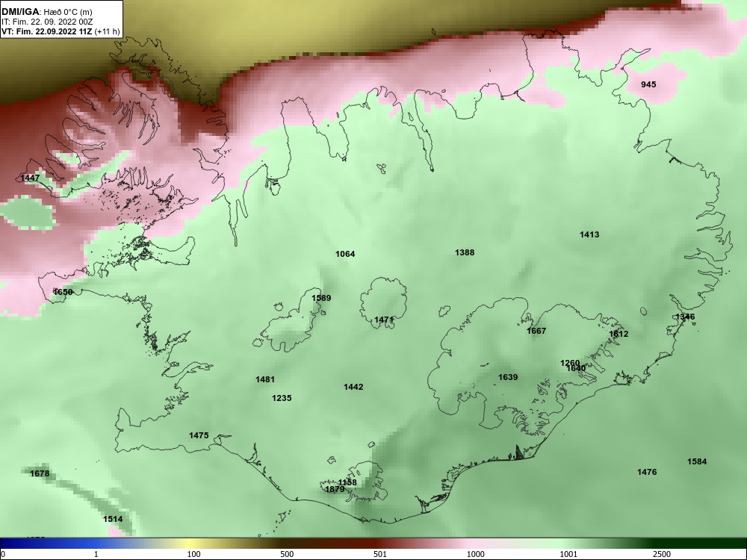
Task: Click the 'DMI/IGA: Hæð 0°C (m)' title line
Action: 46,12
